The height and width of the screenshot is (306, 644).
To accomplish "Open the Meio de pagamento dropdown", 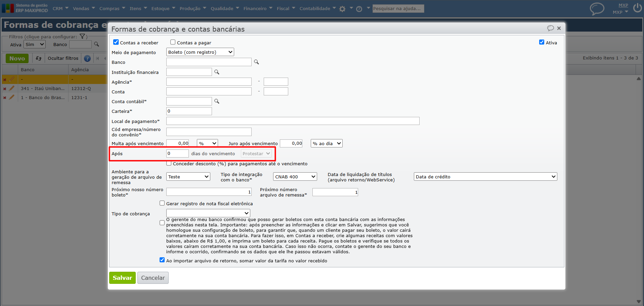I will coord(200,52).
